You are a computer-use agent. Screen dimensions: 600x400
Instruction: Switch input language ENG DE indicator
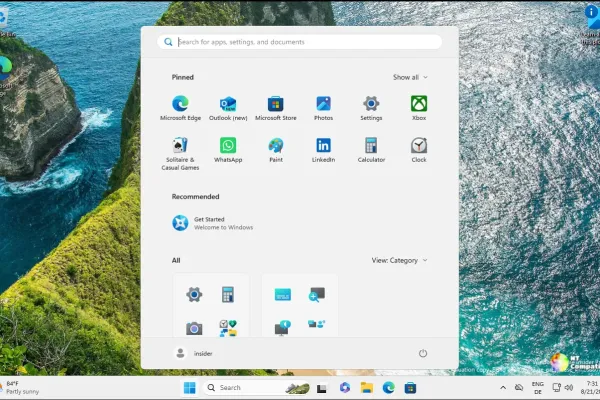(x=538, y=388)
